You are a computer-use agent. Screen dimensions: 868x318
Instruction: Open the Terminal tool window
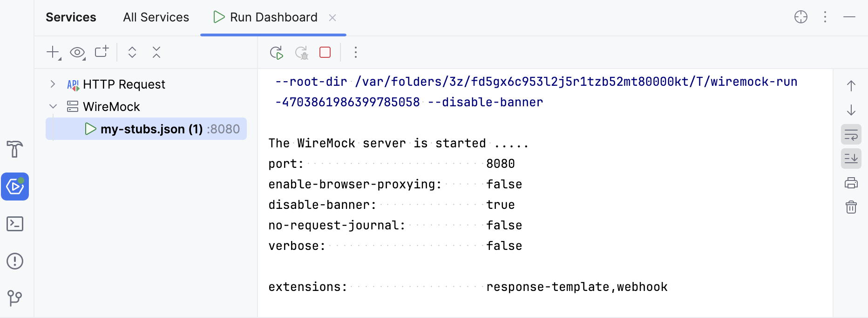coord(15,224)
